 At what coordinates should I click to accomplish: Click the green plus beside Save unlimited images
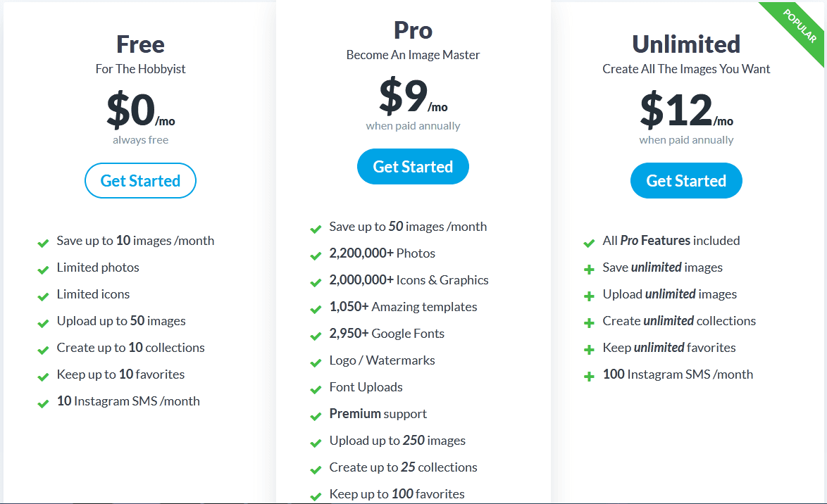(x=589, y=267)
